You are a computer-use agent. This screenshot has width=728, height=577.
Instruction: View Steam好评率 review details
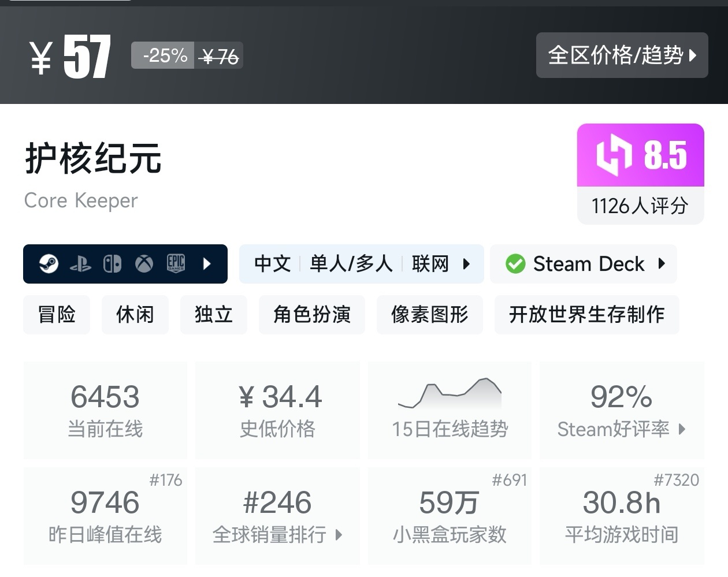(x=622, y=410)
